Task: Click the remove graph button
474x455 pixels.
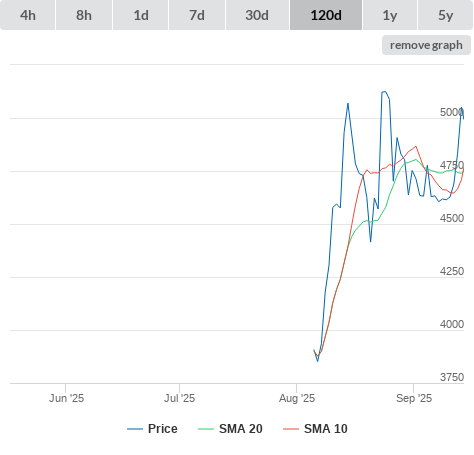Action: 426,45
